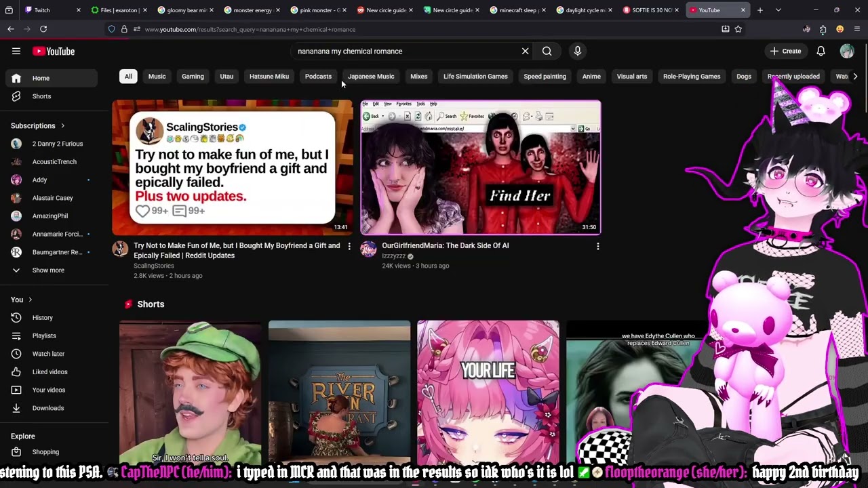Open the browser application menu
Viewport: 868px width, 488px height.
click(x=857, y=29)
